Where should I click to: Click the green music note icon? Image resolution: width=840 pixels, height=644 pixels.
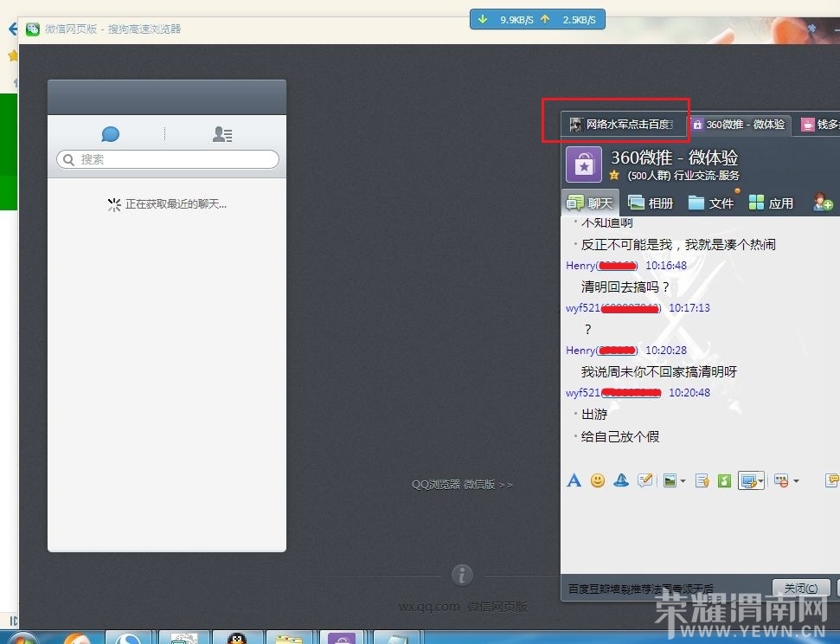pyautogui.click(x=724, y=481)
